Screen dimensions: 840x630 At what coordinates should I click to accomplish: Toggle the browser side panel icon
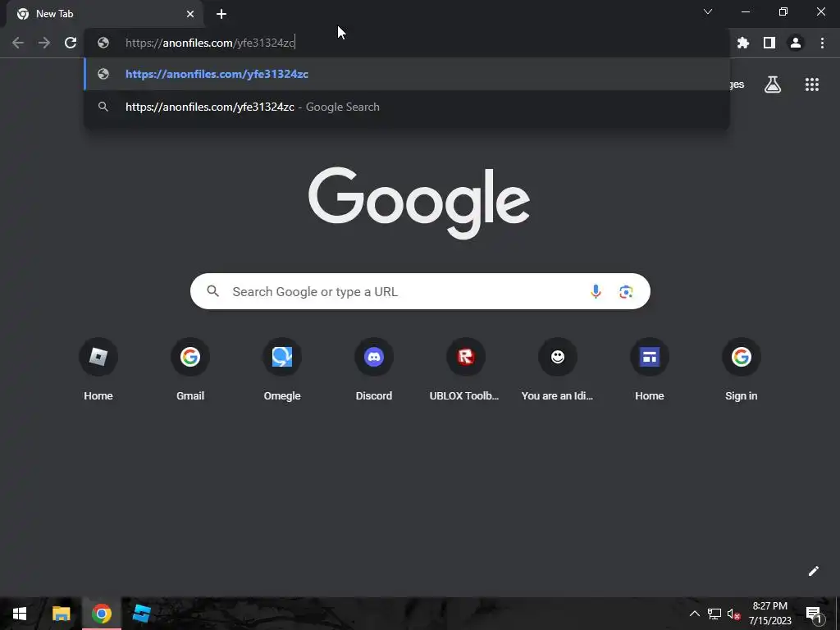pyautogui.click(x=769, y=43)
